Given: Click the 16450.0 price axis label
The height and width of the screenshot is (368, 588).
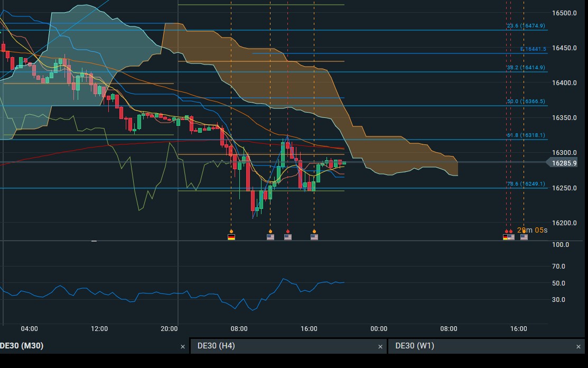Looking at the screenshot, I should pos(564,48).
